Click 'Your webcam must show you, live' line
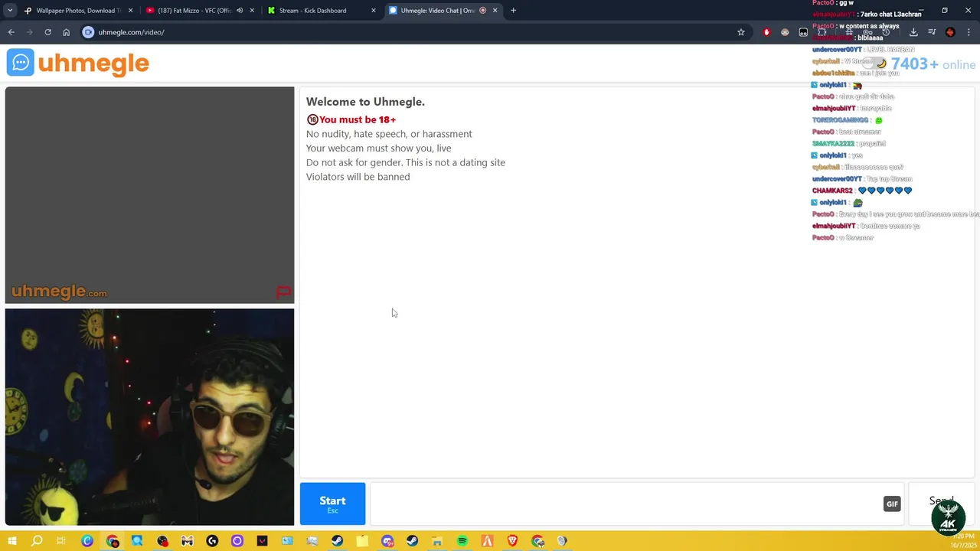Viewport: 980px width, 551px height. pyautogui.click(x=379, y=148)
